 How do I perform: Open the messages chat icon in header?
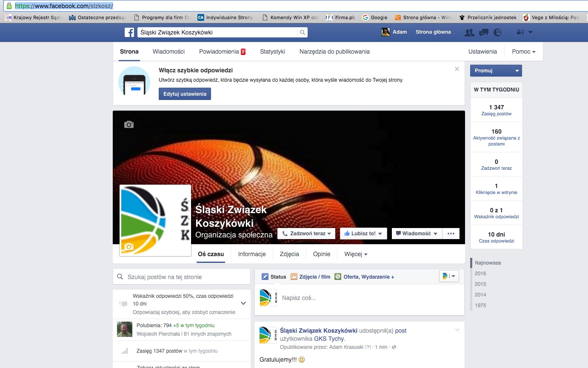pyautogui.click(x=483, y=32)
